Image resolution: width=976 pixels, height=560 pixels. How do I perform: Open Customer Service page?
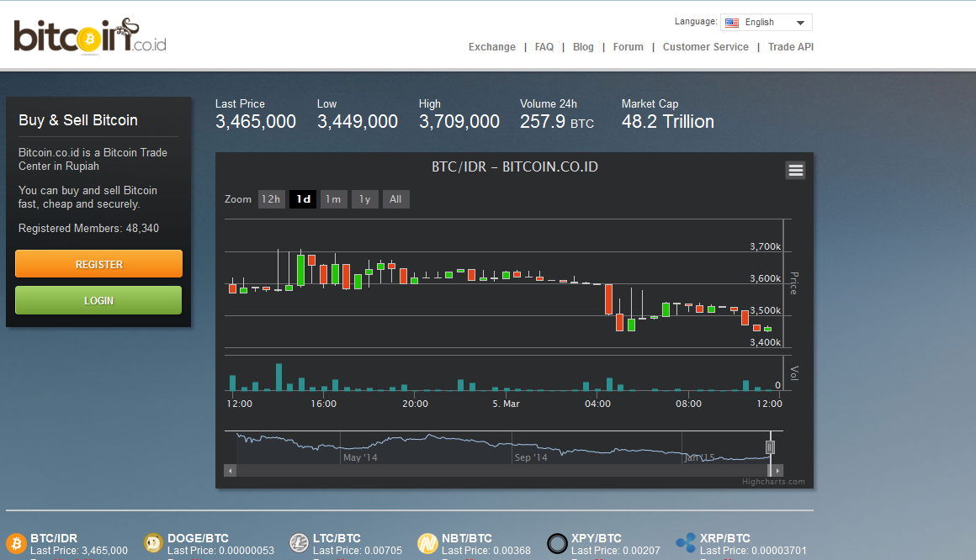705,47
